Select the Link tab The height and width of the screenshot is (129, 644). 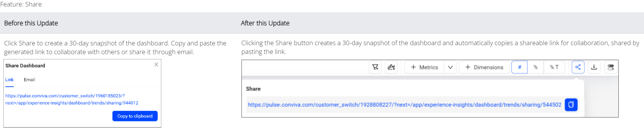point(9,80)
